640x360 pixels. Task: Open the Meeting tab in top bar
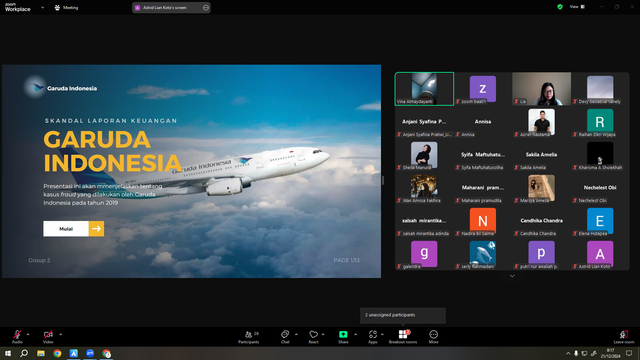66,7
